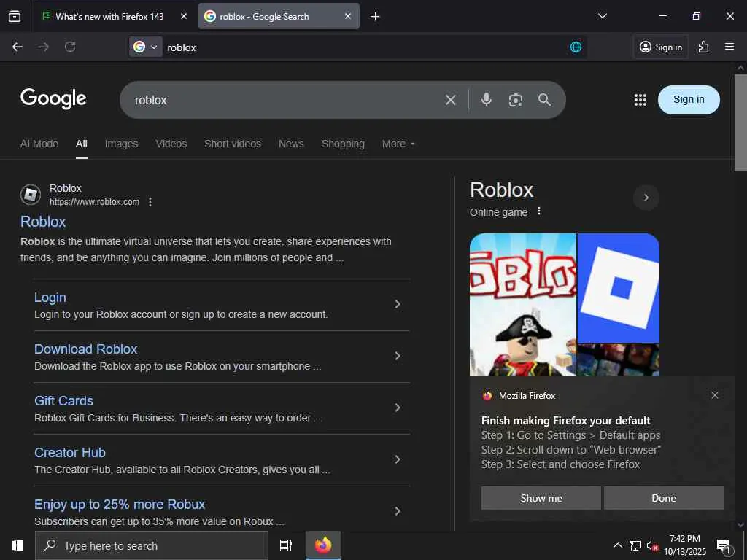Open Windows notification center
The image size is (747, 560).
pyautogui.click(x=724, y=545)
